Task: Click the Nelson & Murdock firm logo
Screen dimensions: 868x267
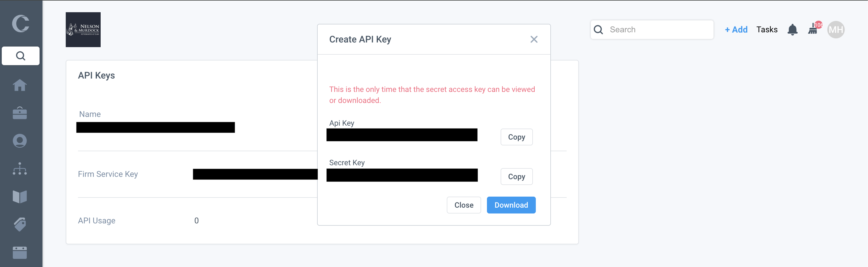Action: click(83, 30)
